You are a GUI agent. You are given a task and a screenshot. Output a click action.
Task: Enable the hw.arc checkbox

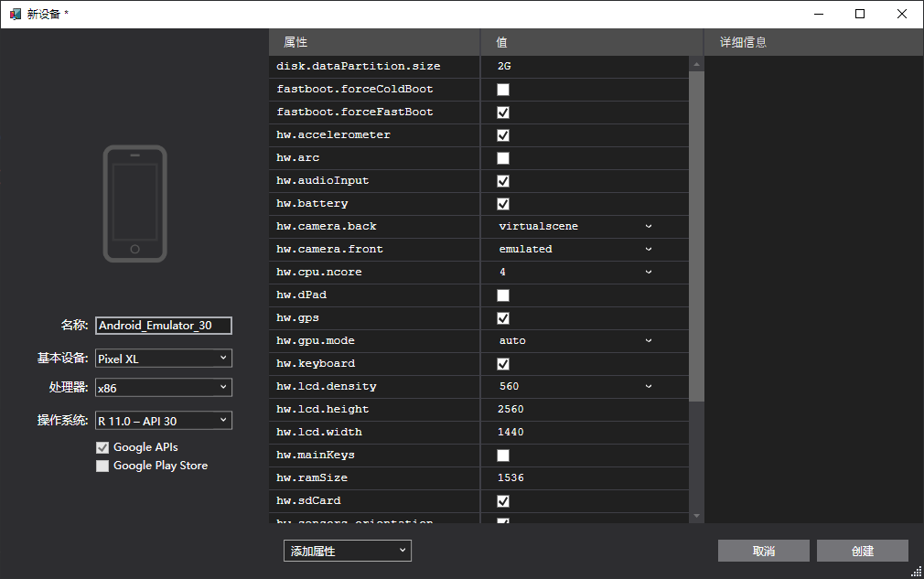(502, 157)
